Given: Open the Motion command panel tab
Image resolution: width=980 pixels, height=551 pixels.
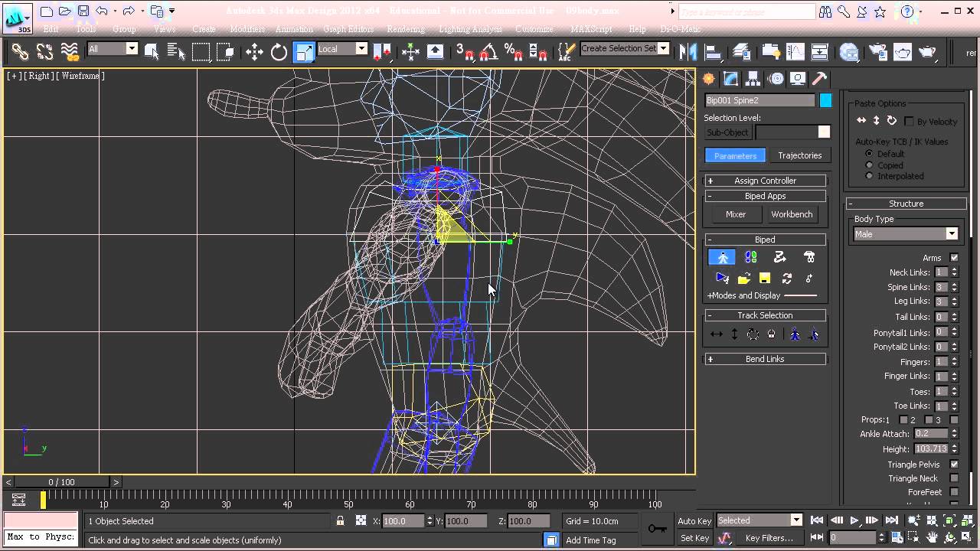Looking at the screenshot, I should coord(776,79).
